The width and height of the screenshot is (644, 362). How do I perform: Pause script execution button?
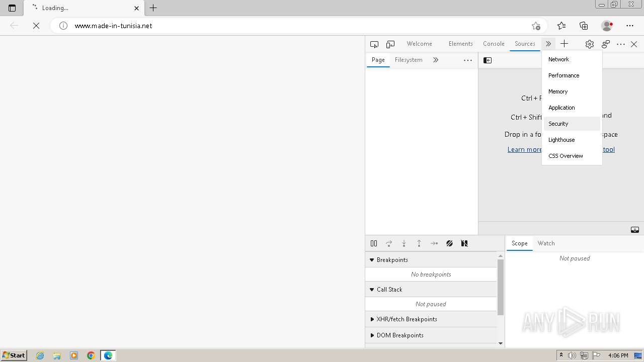[374, 243]
